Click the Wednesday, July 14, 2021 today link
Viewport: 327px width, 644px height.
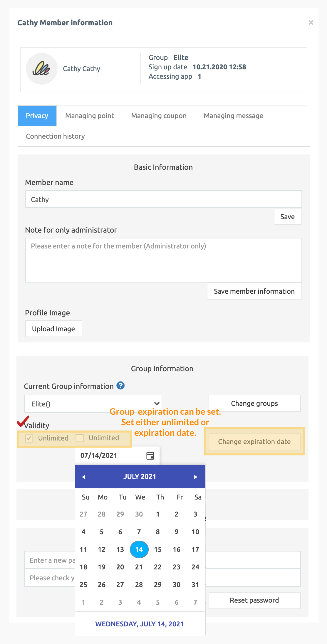coord(140,624)
